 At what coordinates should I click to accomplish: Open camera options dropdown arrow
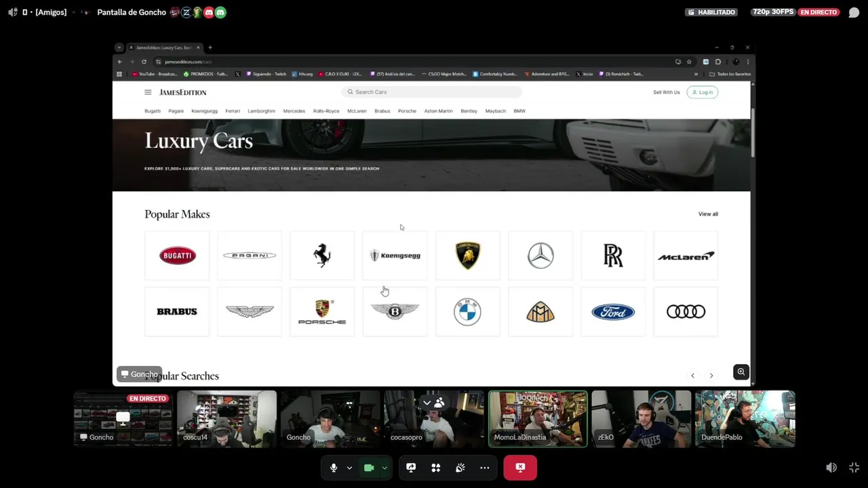pyautogui.click(x=384, y=468)
